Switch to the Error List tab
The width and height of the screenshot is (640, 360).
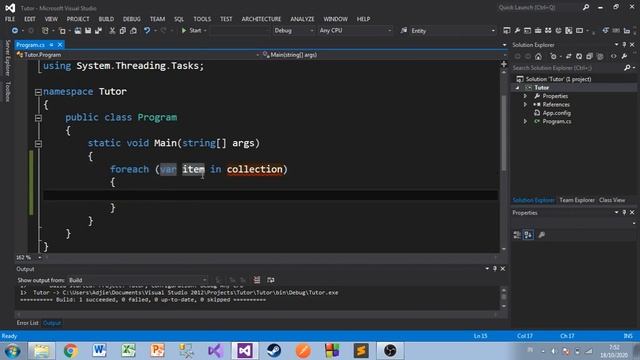[27, 323]
